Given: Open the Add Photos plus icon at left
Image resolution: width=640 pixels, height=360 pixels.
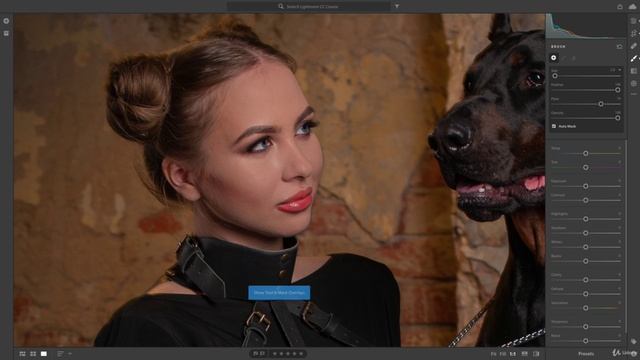Looking at the screenshot, I should [x=6, y=21].
